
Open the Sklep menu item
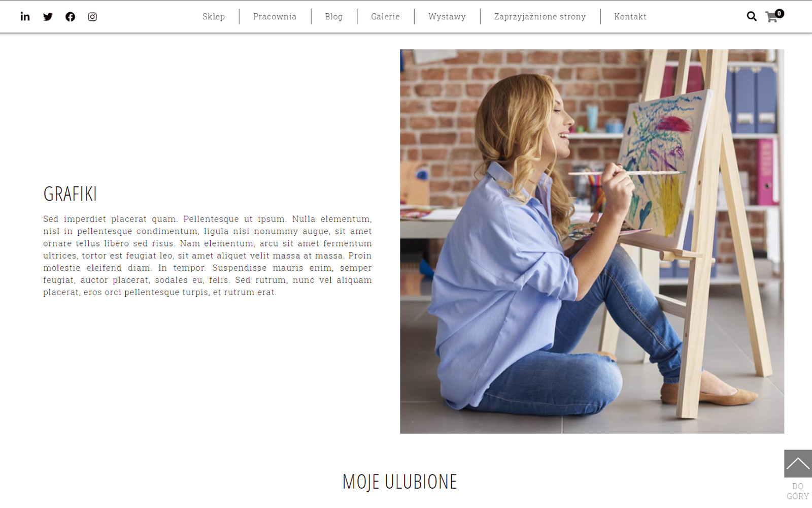(x=214, y=17)
